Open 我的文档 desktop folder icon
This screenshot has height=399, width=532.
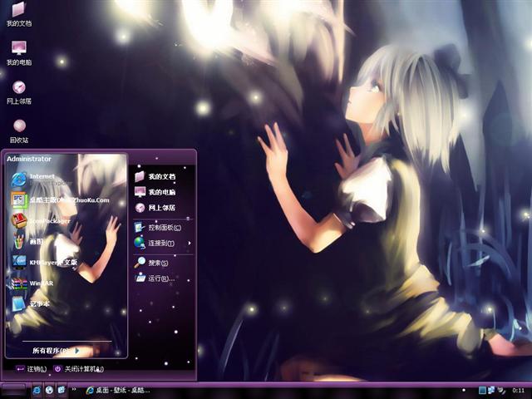pos(19,14)
